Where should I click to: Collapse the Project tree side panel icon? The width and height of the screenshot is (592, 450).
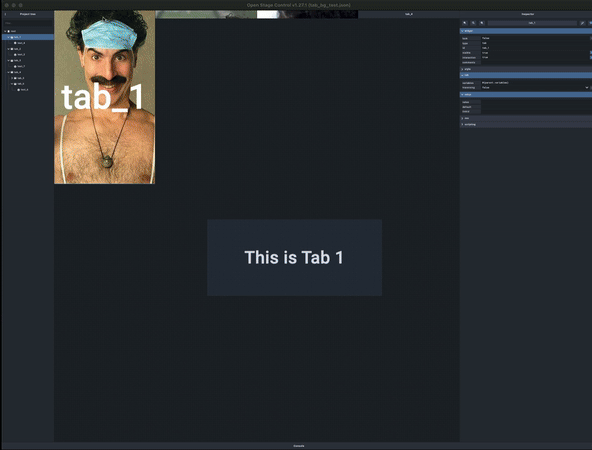pos(5,14)
